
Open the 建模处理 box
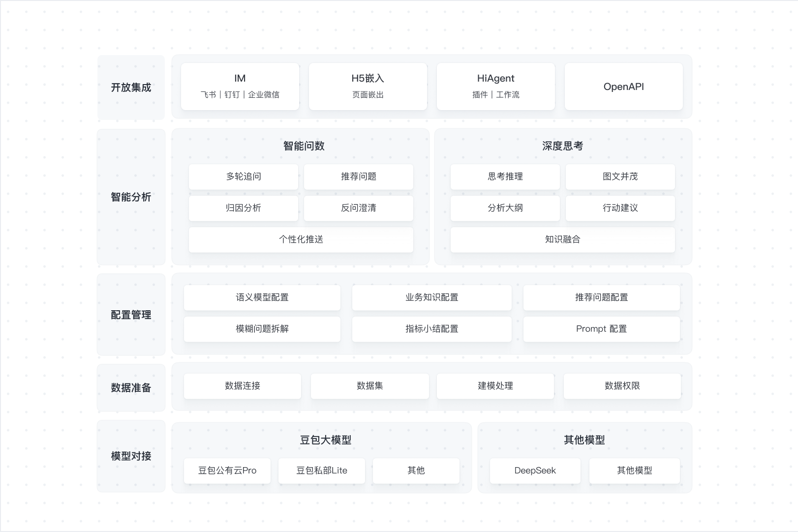pos(495,386)
